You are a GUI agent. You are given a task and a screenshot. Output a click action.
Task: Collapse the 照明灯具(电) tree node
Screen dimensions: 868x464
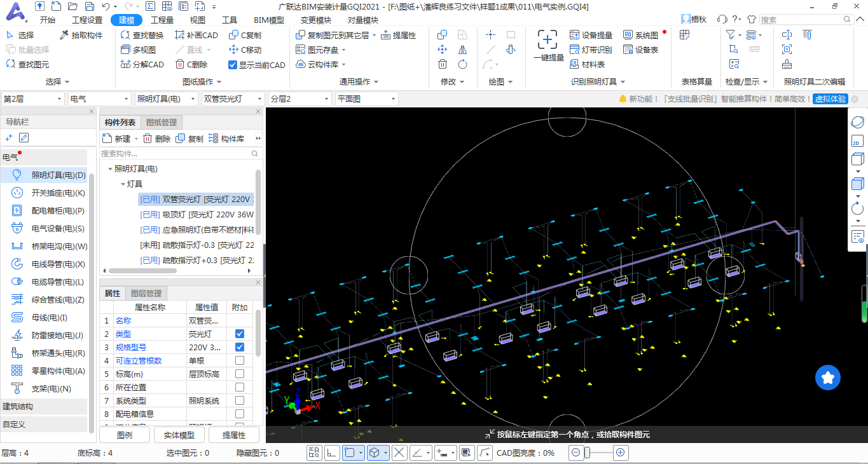point(111,169)
